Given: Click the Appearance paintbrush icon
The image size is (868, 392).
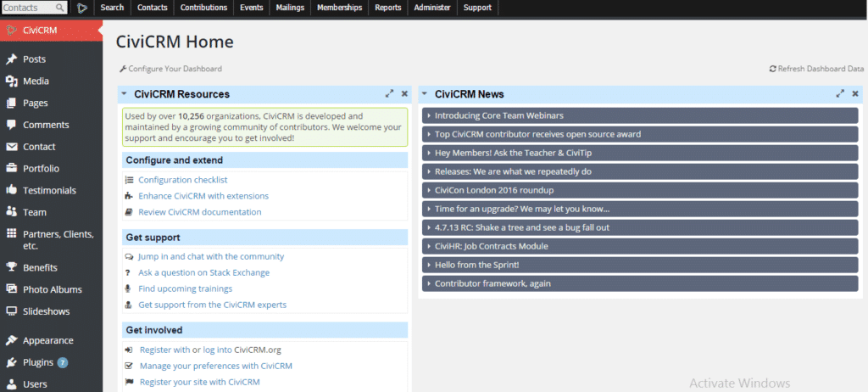Looking at the screenshot, I should (11, 340).
